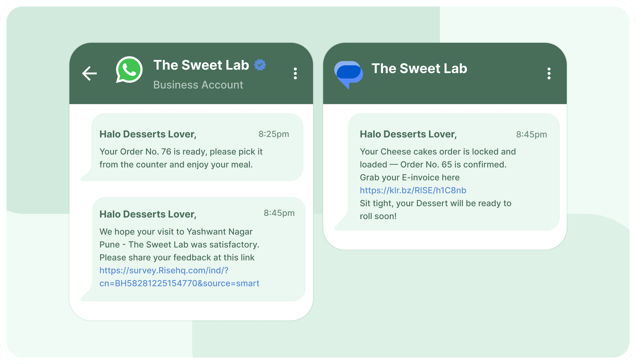The width and height of the screenshot is (636, 364).
Task: Click The Sweet Lab title beside Messages icon
Action: tap(419, 68)
